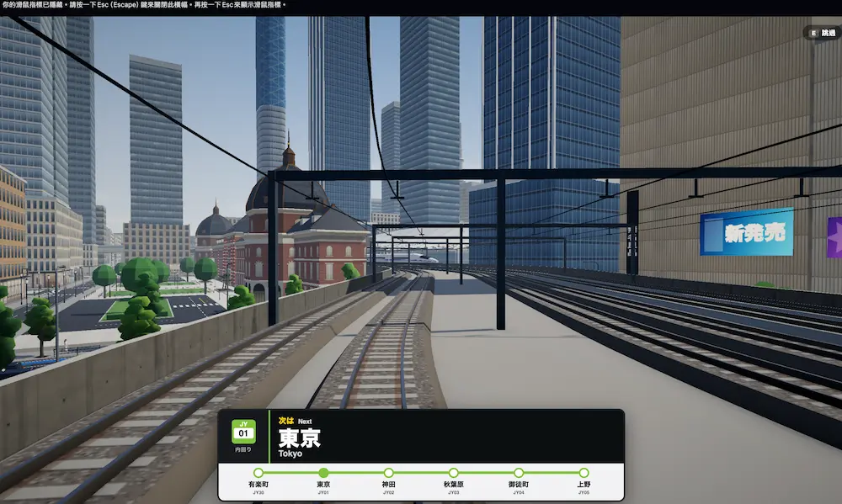
Task: Click the '有楽町' station name label
Action: point(258,484)
